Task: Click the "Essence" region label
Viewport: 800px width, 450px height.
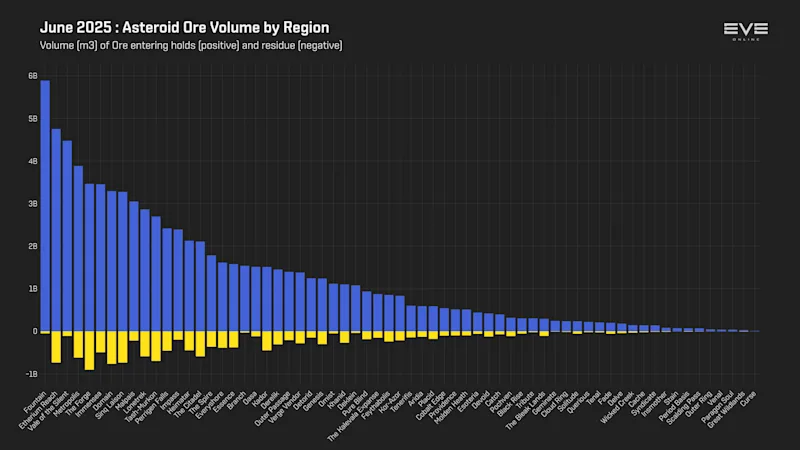Action: click(x=224, y=402)
